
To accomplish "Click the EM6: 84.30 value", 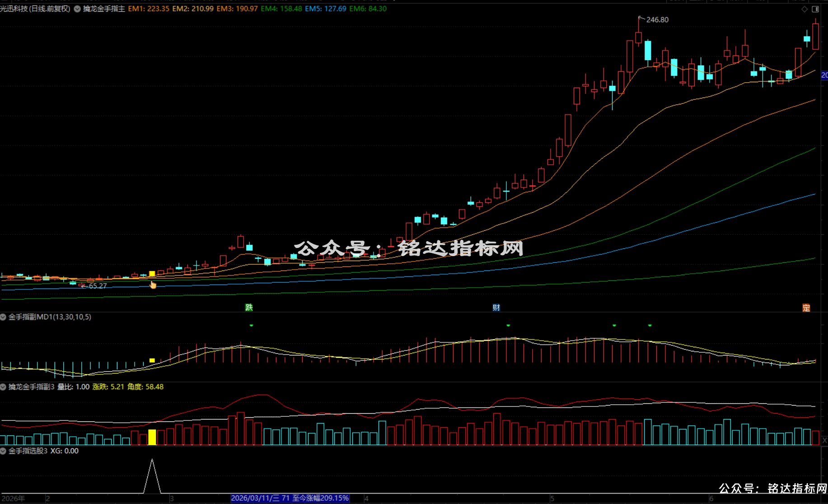I will (x=368, y=9).
